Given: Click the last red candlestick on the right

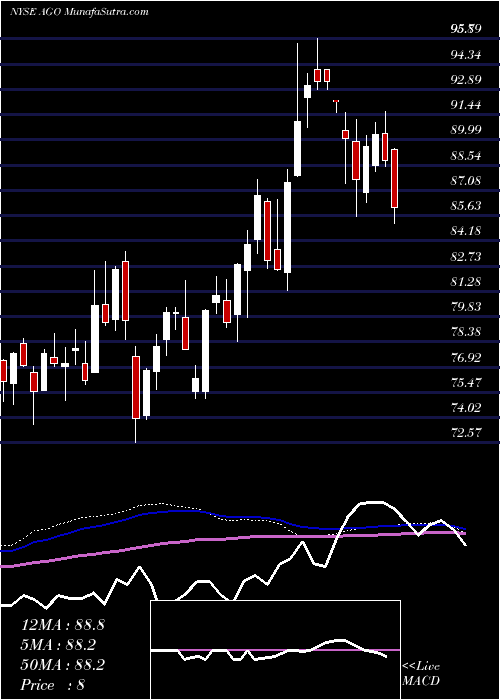Looking at the screenshot, I should coord(395,179).
